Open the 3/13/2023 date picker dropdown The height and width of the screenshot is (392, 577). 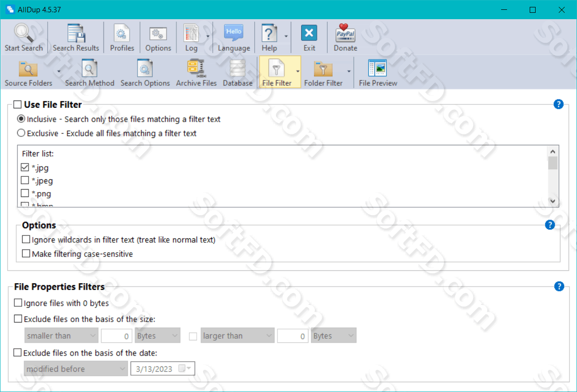(185, 368)
